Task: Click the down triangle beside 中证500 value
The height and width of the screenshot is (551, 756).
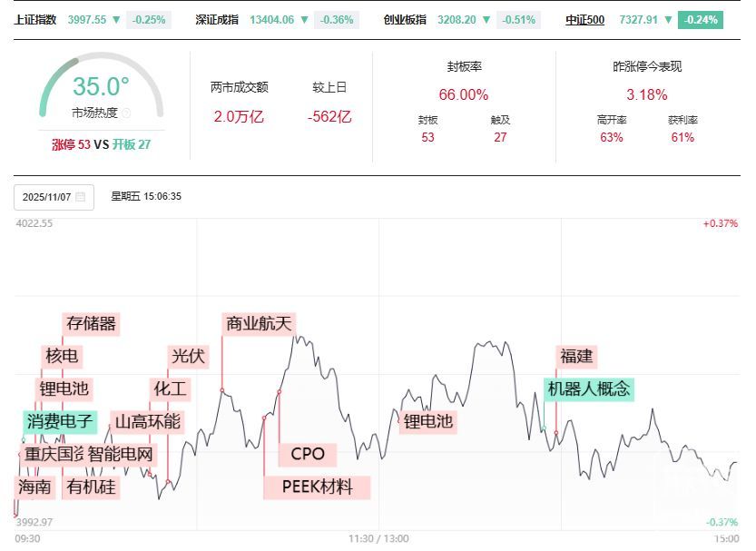Action: (669, 19)
